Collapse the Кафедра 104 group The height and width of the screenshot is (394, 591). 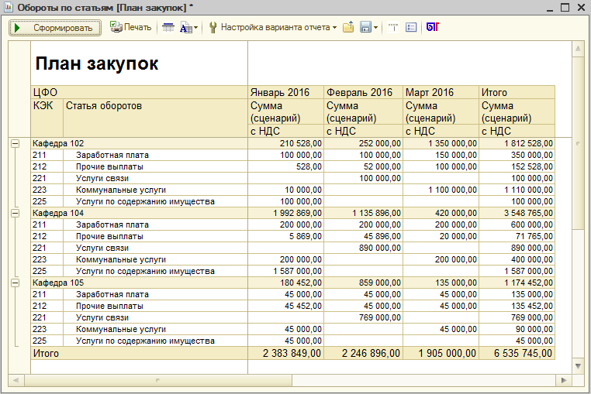coord(15,213)
